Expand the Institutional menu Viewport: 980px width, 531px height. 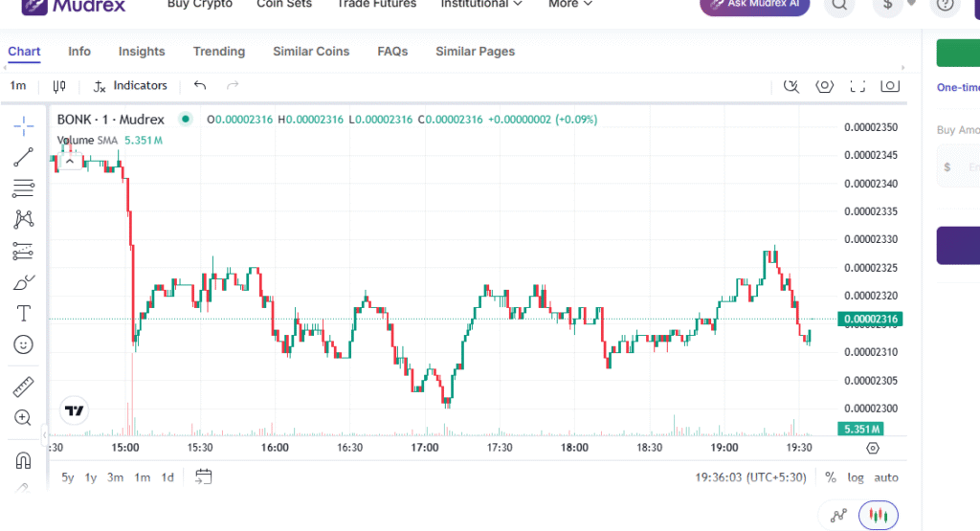(x=481, y=5)
